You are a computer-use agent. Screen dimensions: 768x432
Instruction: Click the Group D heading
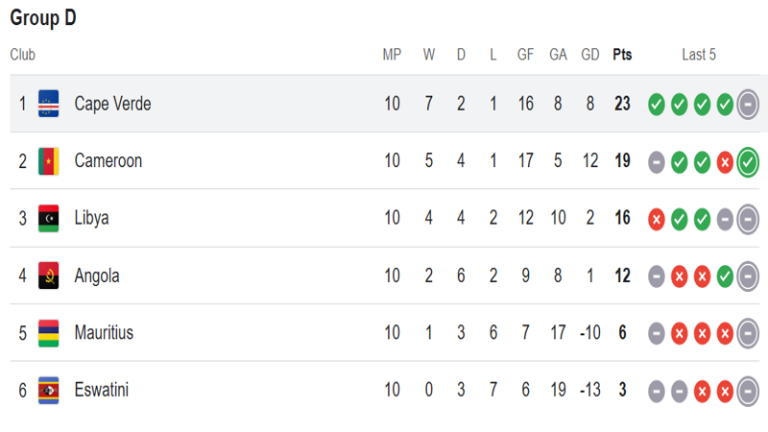[43, 18]
